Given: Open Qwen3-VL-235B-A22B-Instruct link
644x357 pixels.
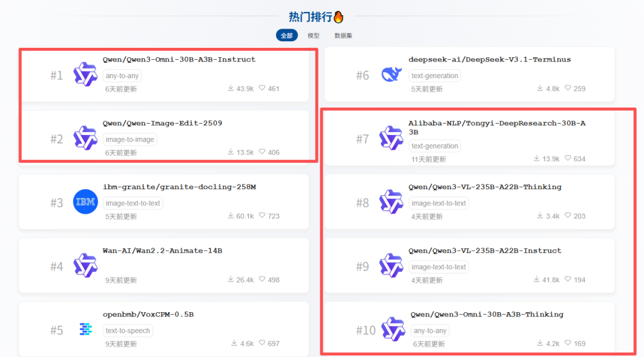Looking at the screenshot, I should (485, 251).
